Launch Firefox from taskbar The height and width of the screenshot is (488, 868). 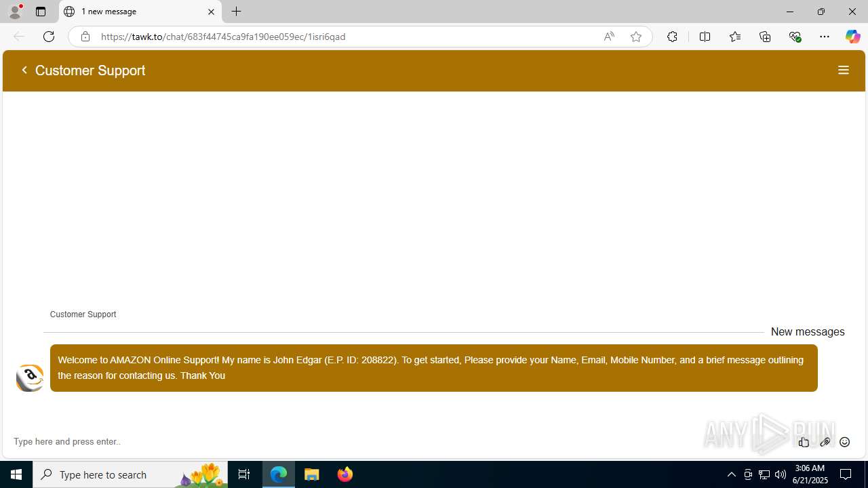coord(345,474)
